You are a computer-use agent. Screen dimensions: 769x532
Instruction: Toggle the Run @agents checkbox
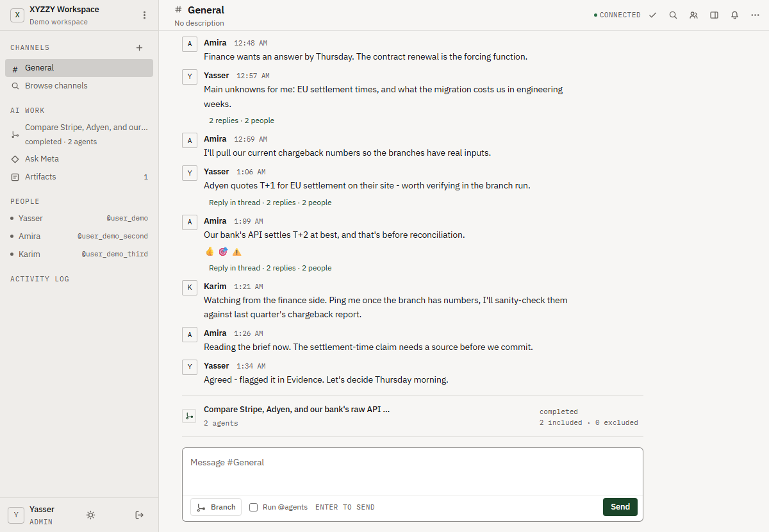tap(254, 507)
